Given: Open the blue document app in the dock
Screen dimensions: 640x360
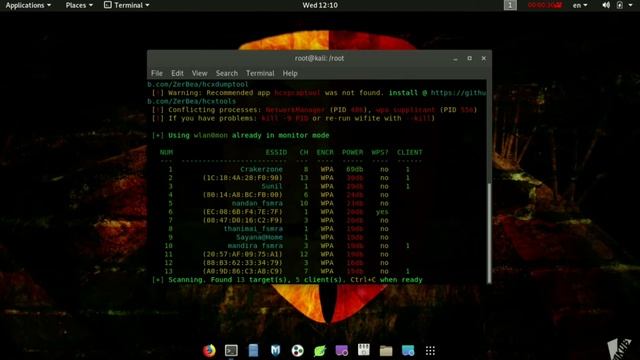Looking at the screenshot, I should click(x=253, y=351).
